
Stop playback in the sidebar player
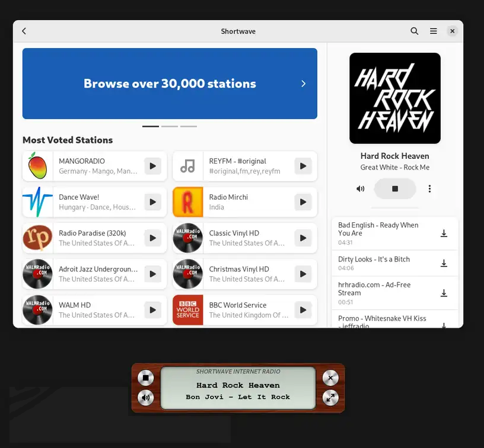click(395, 189)
